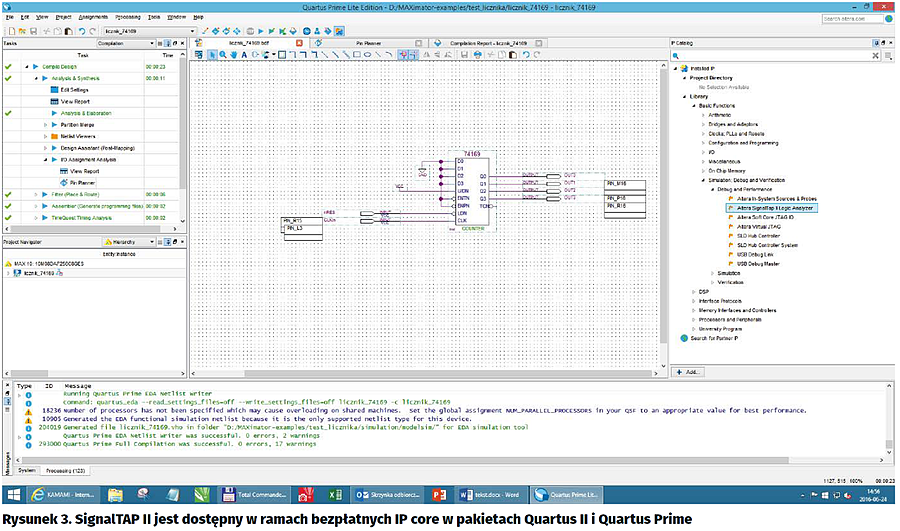This screenshot has height=531, width=900.
Task: Expand the DSP category in IP Catalog
Action: click(x=692, y=291)
